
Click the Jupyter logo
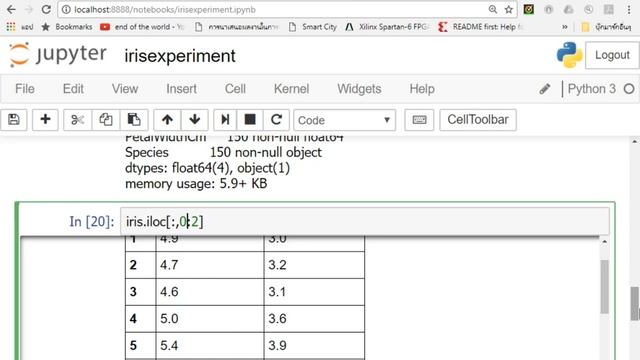[x=58, y=55]
